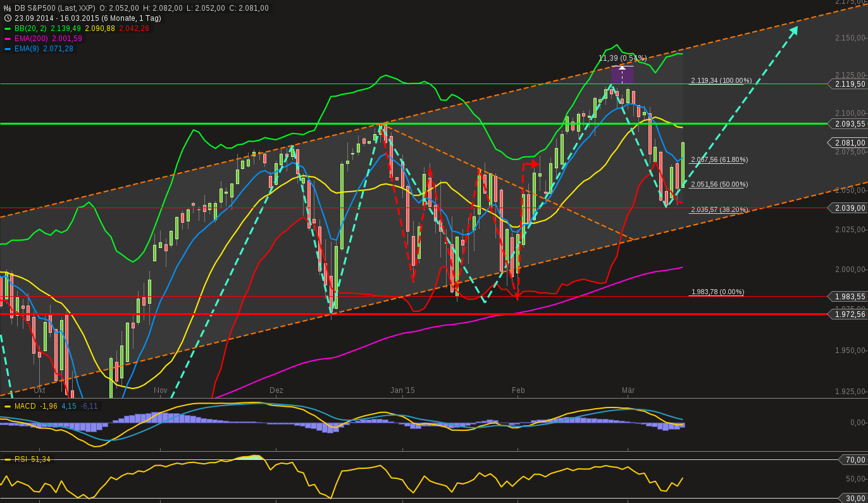This screenshot has height=503, width=868.
Task: Select the RSI indicator label
Action: pyautogui.click(x=21, y=459)
